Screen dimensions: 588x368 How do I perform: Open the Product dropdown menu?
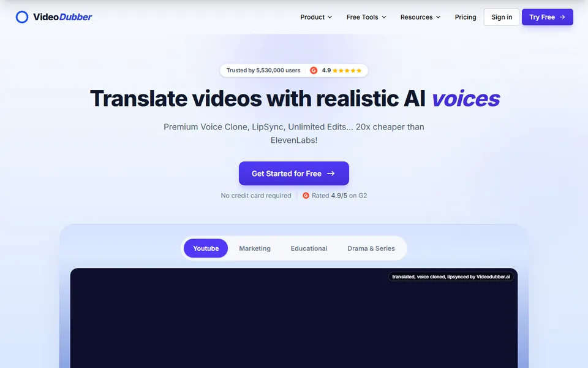(x=316, y=17)
